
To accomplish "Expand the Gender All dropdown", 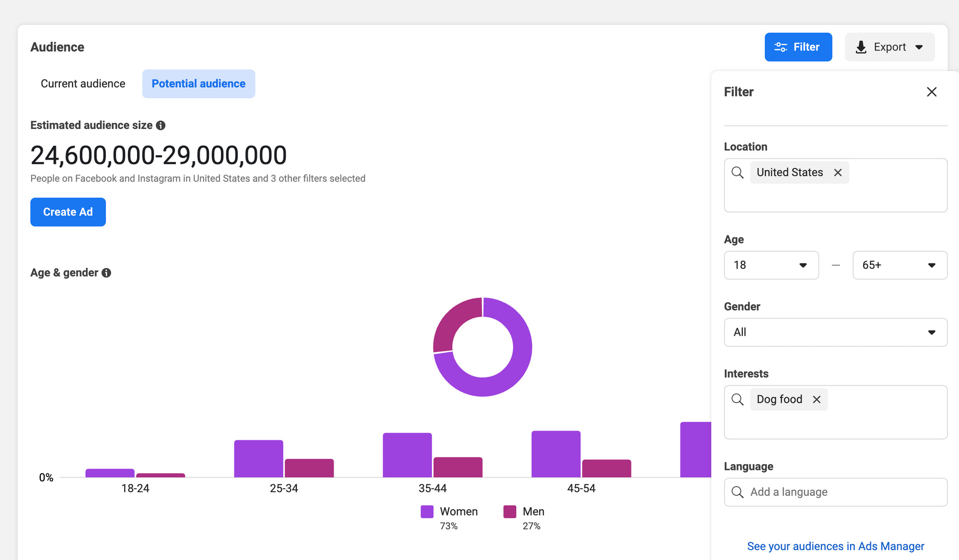I will point(835,332).
